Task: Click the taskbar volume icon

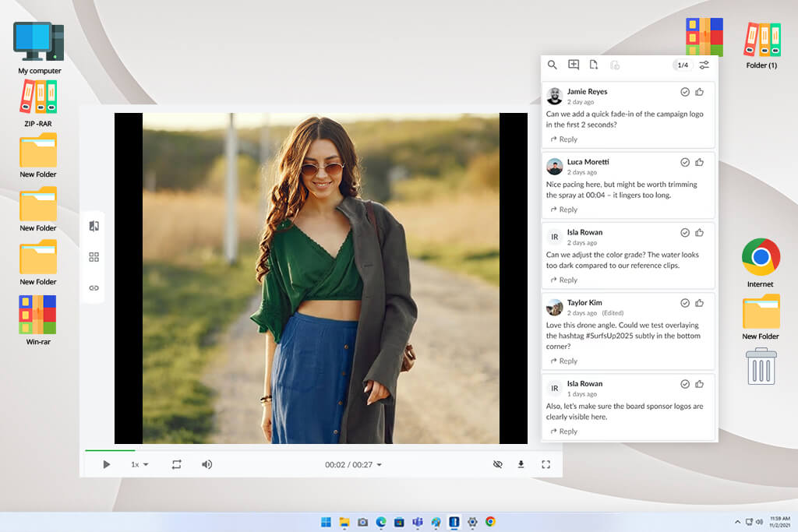Action: click(759, 522)
